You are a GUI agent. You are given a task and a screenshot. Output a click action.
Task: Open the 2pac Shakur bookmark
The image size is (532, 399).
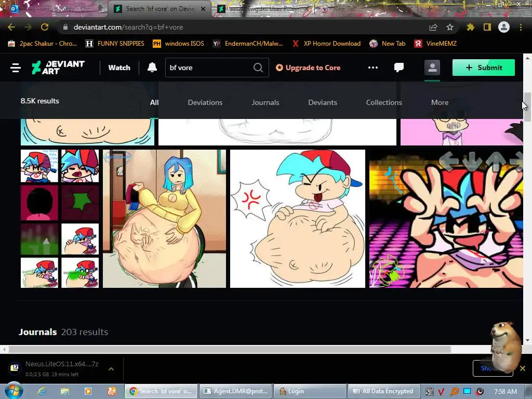43,44
